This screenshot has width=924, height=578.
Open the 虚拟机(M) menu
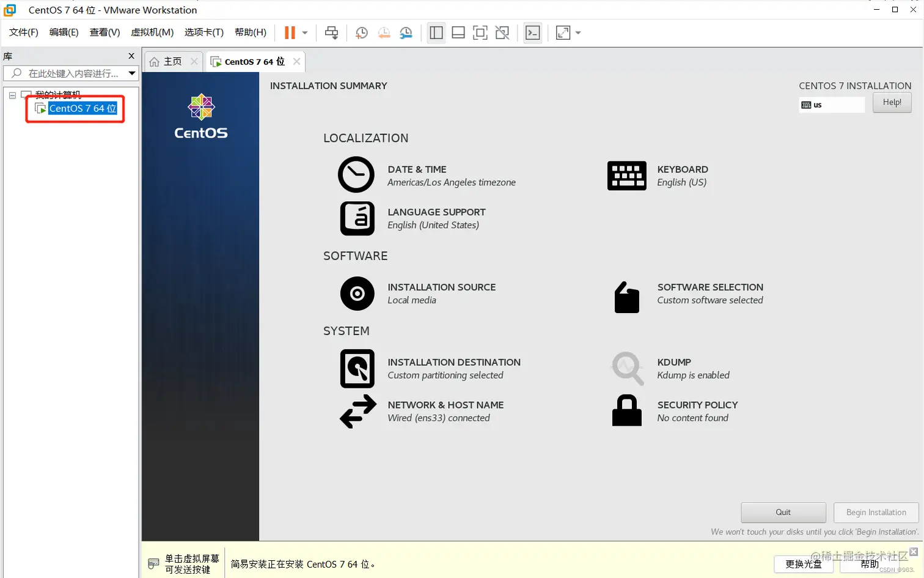(152, 32)
